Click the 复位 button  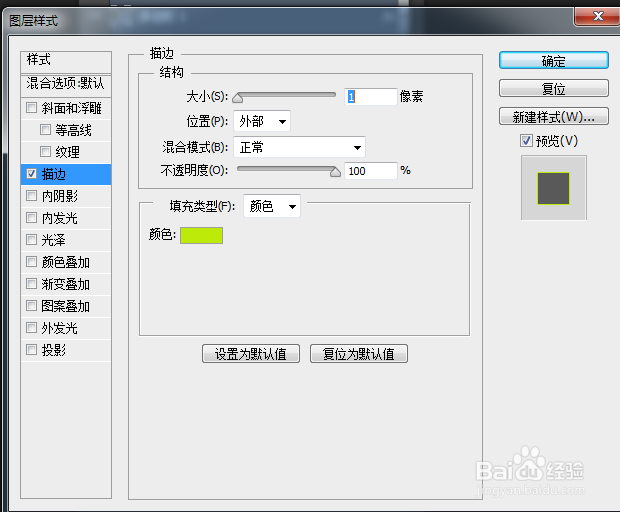(554, 88)
